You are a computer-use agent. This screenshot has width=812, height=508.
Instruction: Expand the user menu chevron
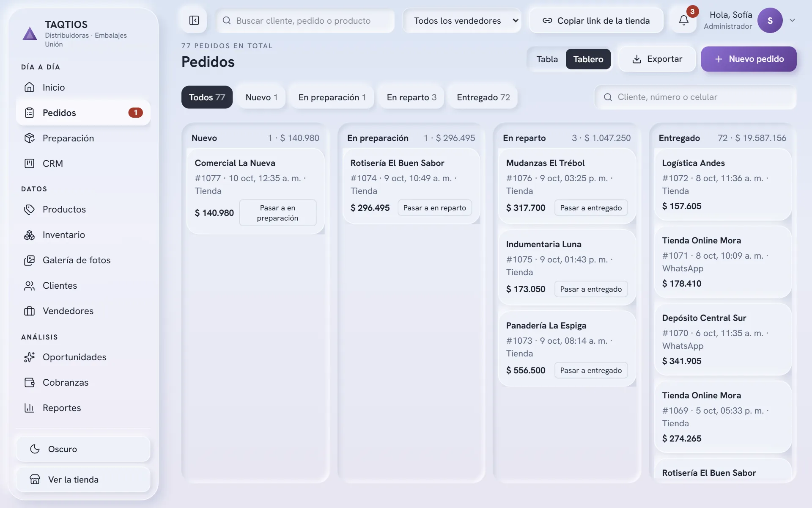click(792, 20)
